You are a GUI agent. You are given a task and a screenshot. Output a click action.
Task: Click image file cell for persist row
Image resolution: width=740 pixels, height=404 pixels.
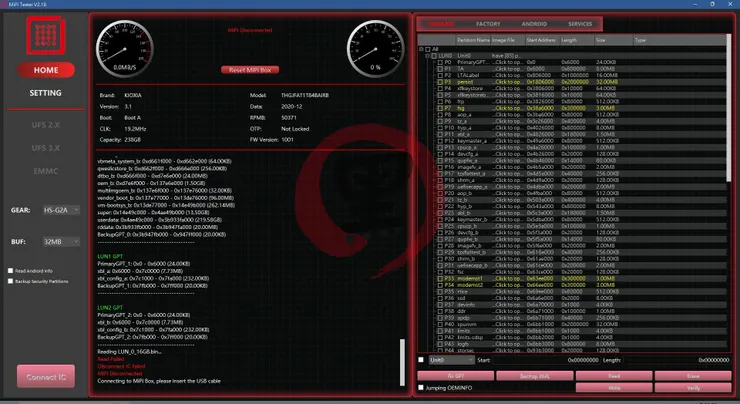[508, 82]
